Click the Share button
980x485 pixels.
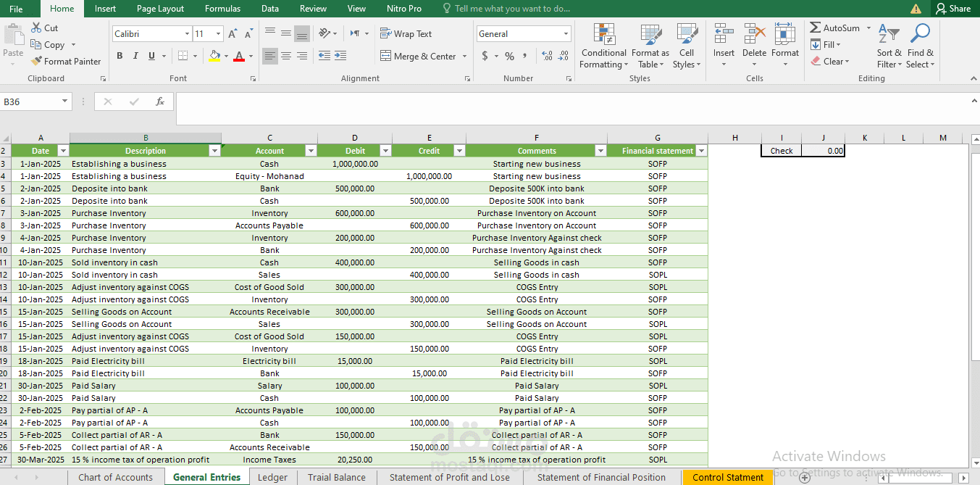(953, 9)
